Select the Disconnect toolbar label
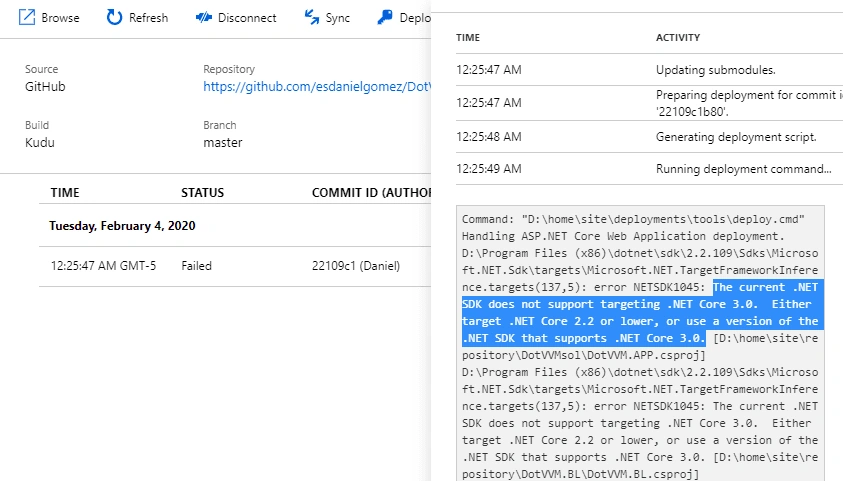 coord(247,18)
